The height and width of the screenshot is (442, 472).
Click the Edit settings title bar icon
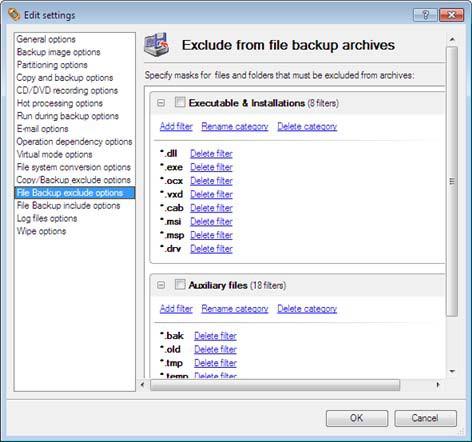(14, 15)
